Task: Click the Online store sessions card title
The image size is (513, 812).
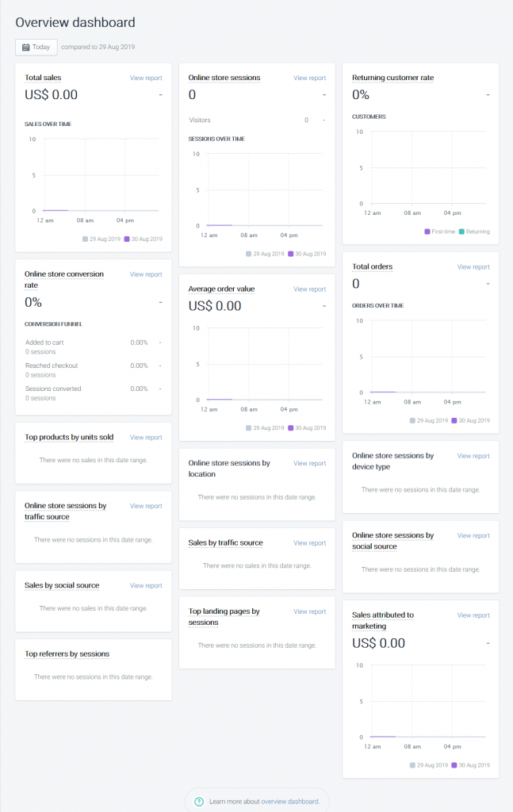Action: (x=224, y=78)
